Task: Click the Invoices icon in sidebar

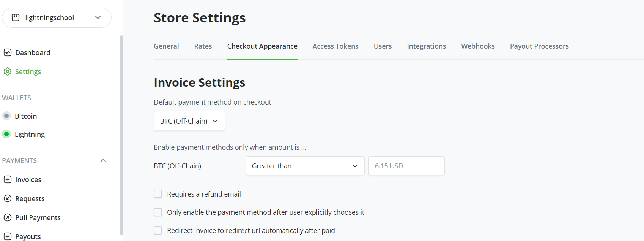Action: 8,179
